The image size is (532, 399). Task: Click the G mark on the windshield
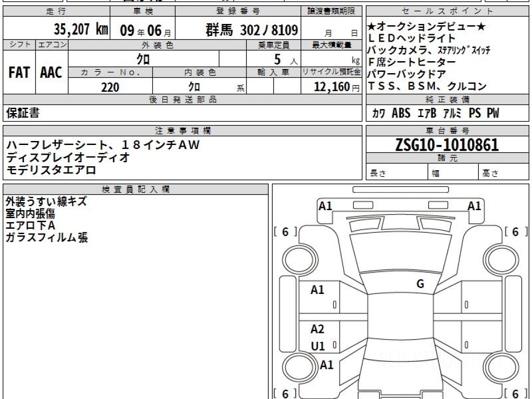pos(420,284)
